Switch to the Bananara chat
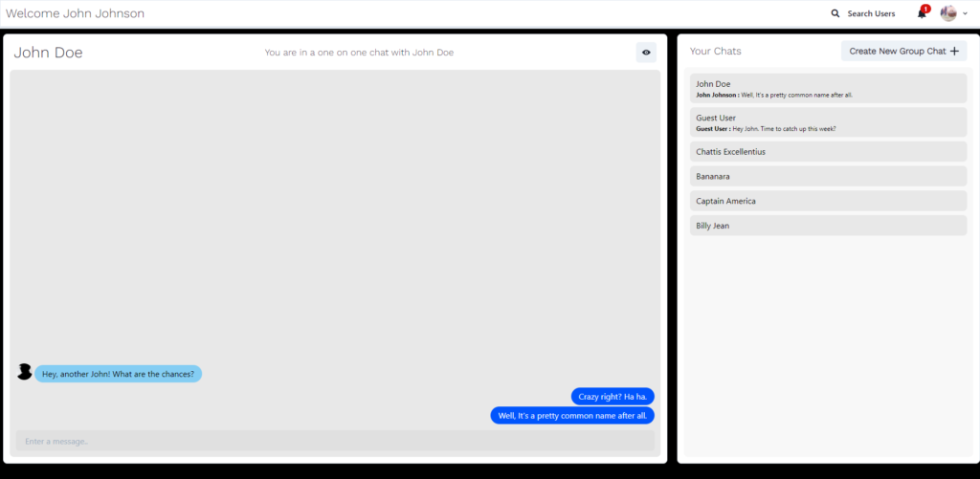This screenshot has height=479, width=980. click(828, 177)
